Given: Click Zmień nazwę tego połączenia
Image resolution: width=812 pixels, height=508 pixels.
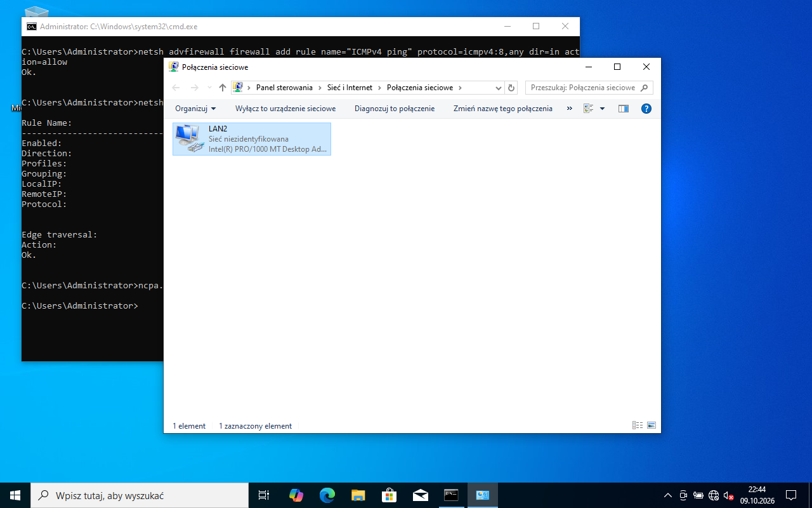Looking at the screenshot, I should coord(503,109).
